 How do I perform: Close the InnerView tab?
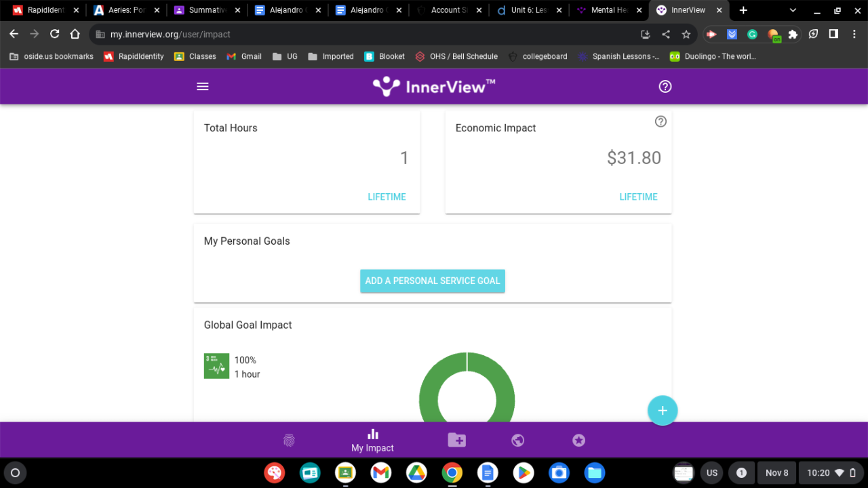point(718,10)
